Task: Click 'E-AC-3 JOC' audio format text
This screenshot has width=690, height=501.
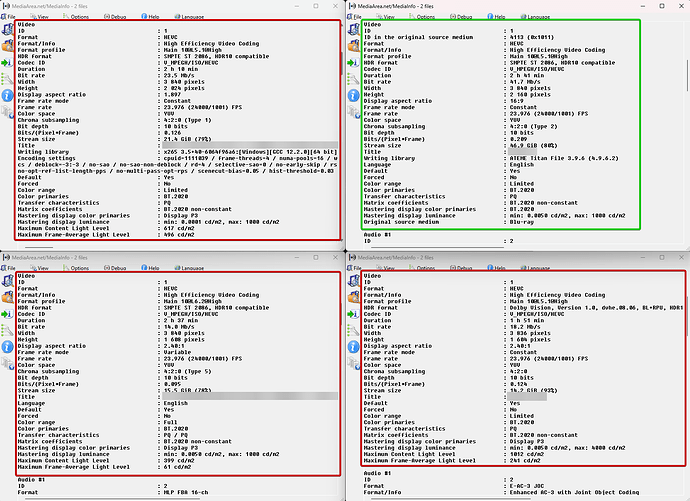Action: point(526,486)
